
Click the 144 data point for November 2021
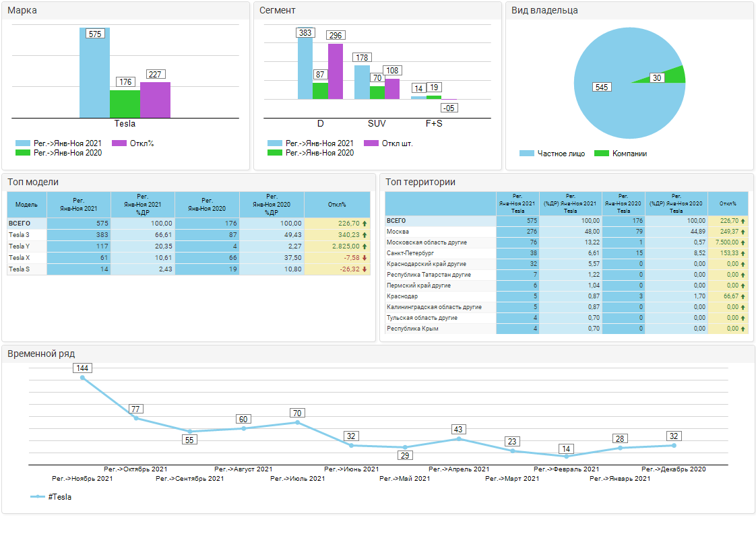click(x=83, y=378)
